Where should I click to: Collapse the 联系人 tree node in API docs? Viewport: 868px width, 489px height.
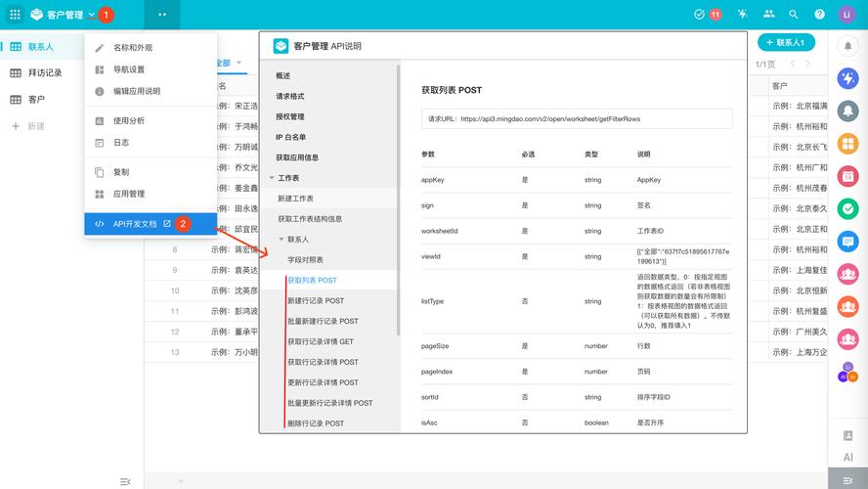(x=282, y=240)
